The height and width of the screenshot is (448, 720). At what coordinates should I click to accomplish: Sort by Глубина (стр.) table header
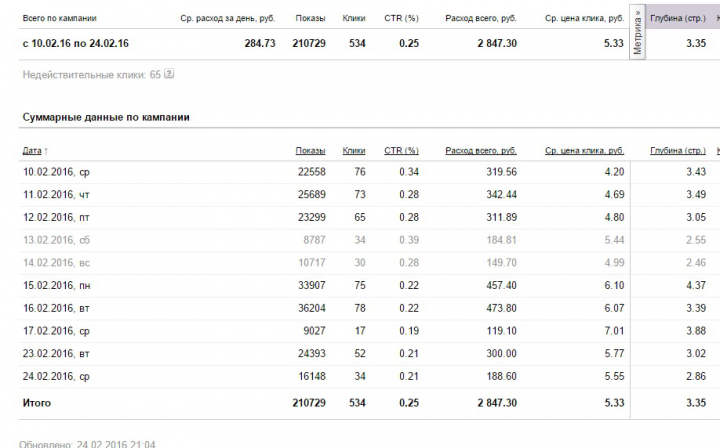[x=677, y=151]
